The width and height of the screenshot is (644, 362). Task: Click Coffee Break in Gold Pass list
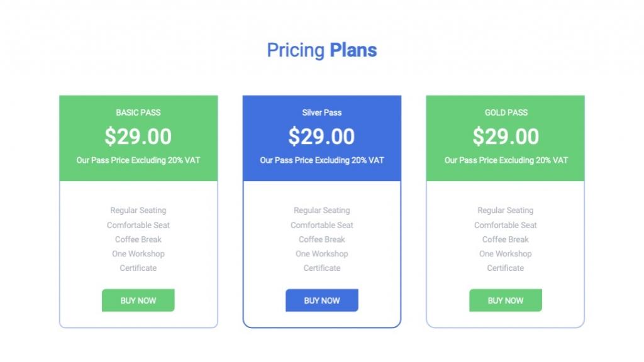pos(506,239)
